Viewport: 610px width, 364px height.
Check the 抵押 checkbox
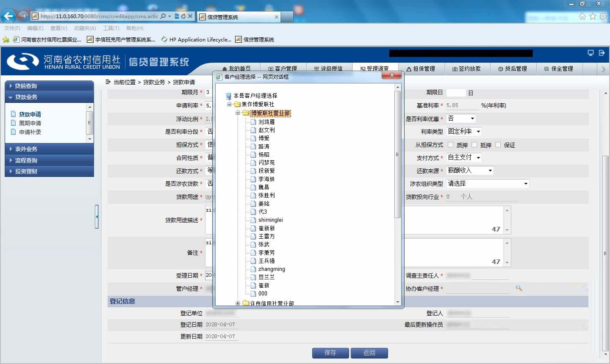pos(474,145)
